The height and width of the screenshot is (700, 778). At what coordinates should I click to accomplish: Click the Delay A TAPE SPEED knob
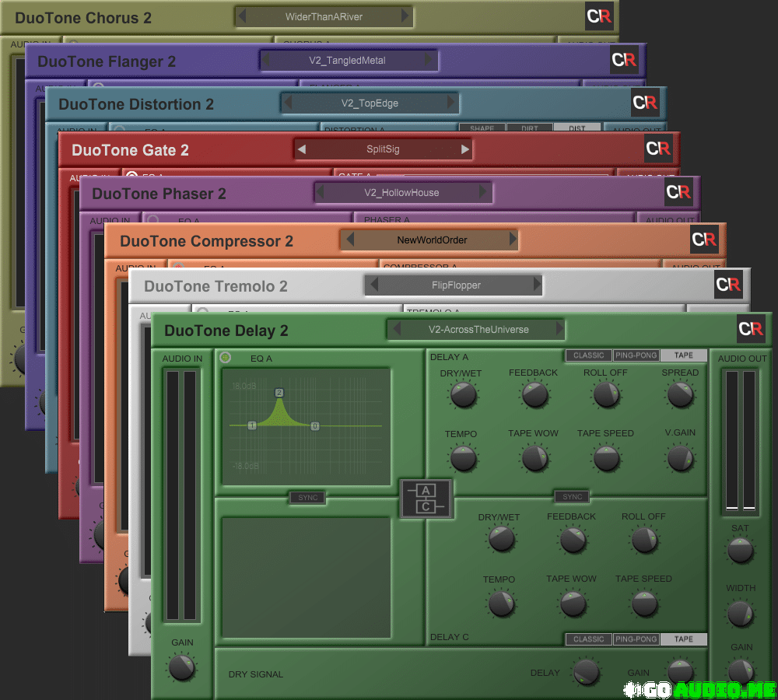606,458
